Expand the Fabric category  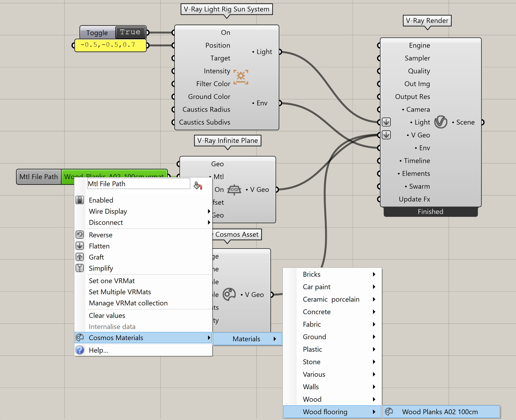tap(332, 324)
